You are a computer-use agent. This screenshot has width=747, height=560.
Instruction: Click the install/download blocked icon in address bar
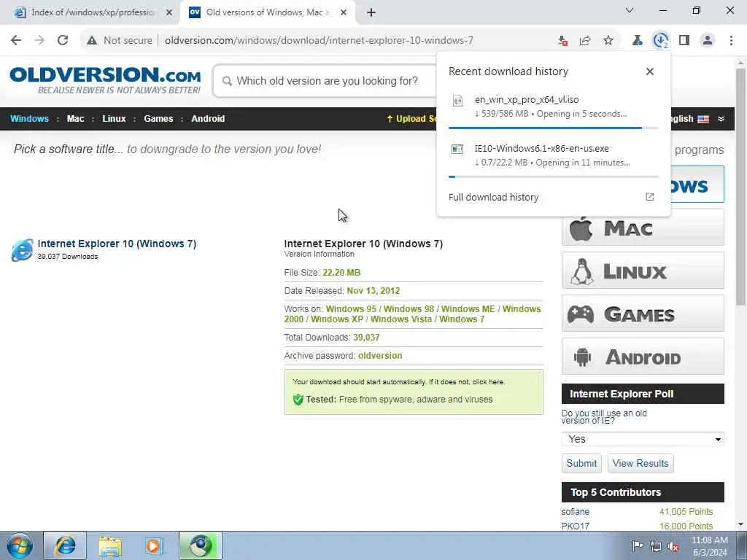click(x=562, y=41)
